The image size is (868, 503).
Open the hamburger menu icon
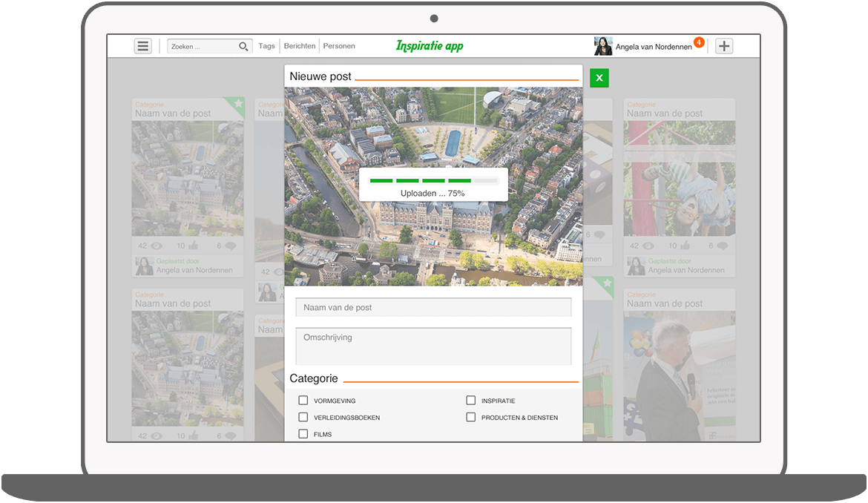point(143,46)
